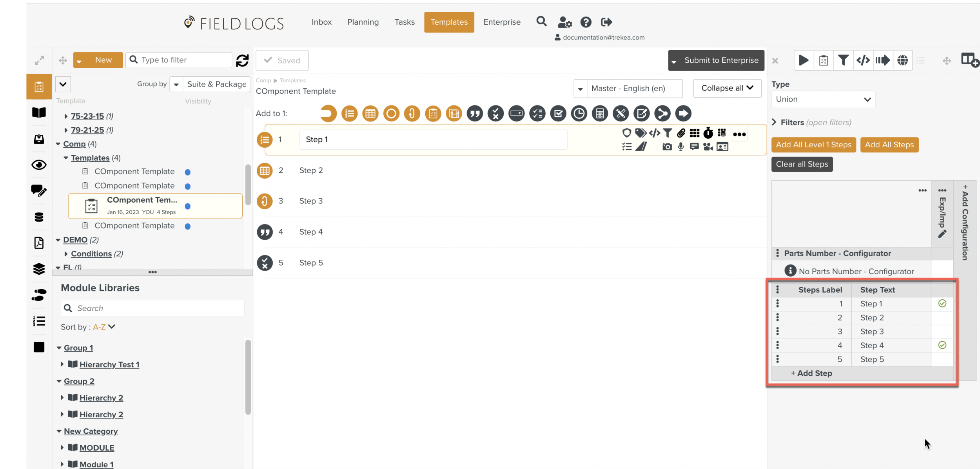Image resolution: width=980 pixels, height=469 pixels.
Task: Click the Type to filter input
Action: click(179, 60)
